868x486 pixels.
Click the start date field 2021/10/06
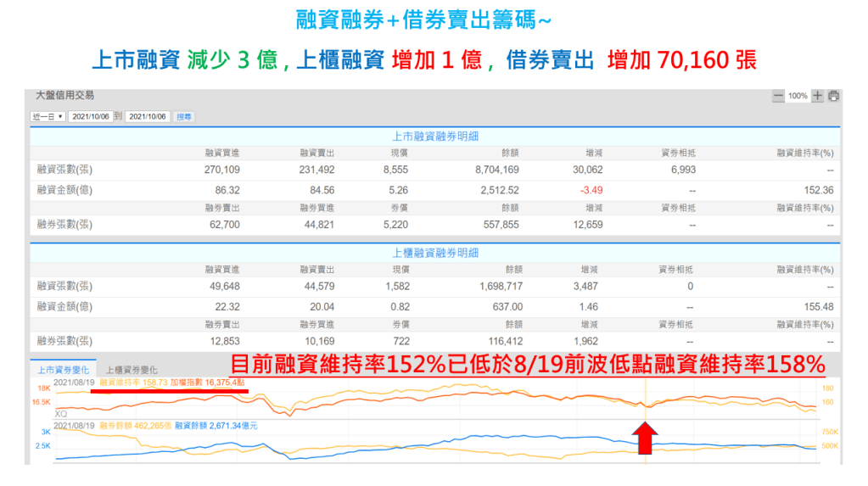(x=89, y=117)
